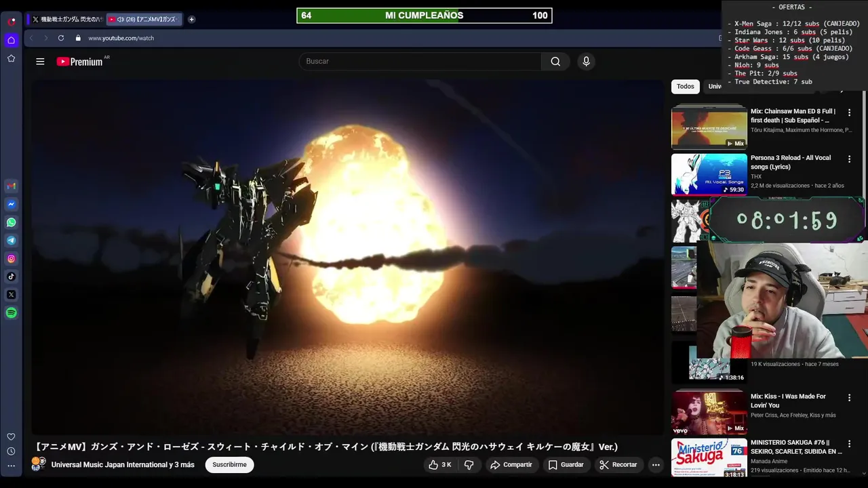Viewport: 868px width, 488px height.
Task: Open X (Twitter) from the browser sidebar
Action: point(12,295)
